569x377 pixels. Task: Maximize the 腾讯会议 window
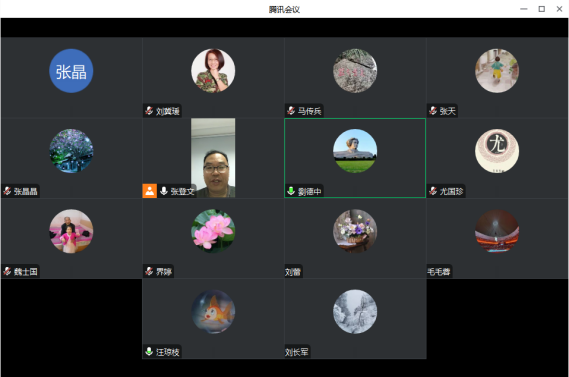541,9
